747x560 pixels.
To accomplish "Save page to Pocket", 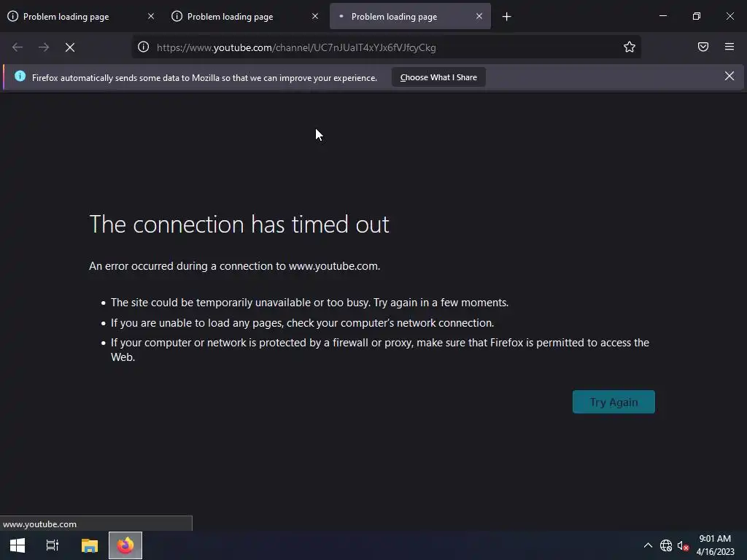I will tap(703, 47).
